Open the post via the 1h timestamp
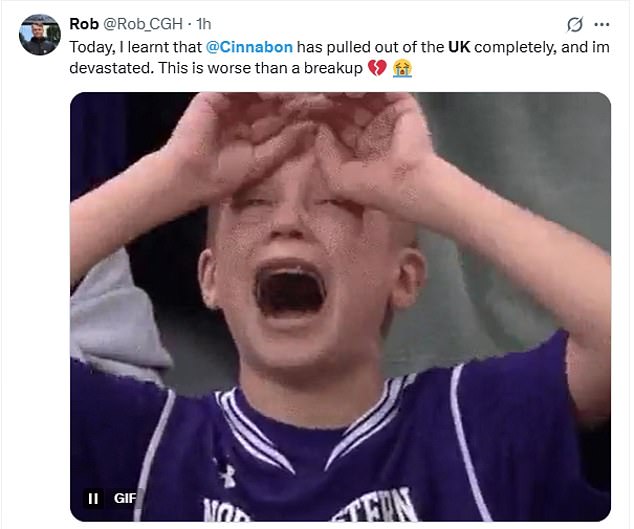The height and width of the screenshot is (529, 634). point(204,24)
